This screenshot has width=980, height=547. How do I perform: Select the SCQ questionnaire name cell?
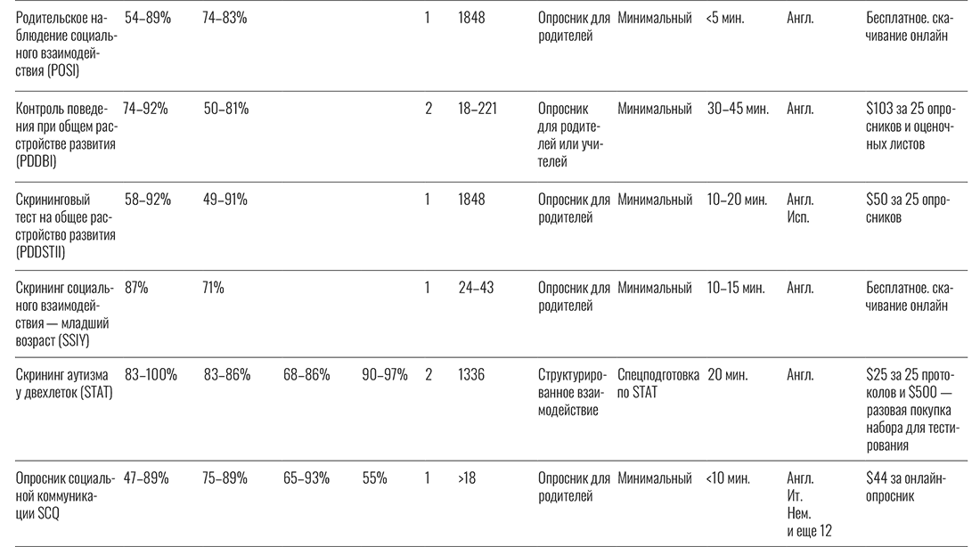(65, 495)
